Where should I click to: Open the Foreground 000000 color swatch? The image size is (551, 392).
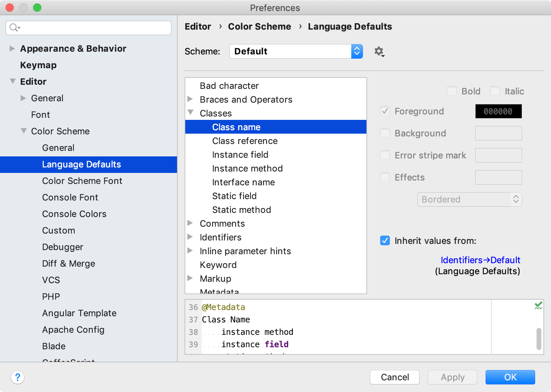tap(499, 111)
